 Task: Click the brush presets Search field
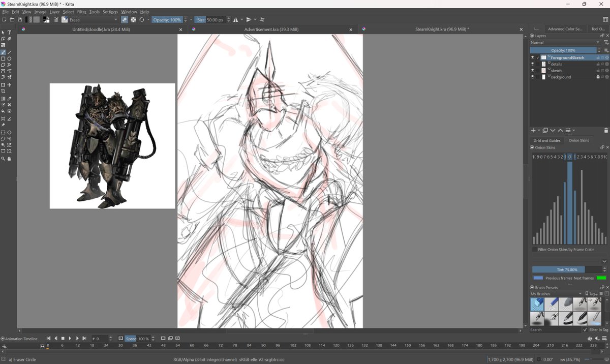click(556, 330)
